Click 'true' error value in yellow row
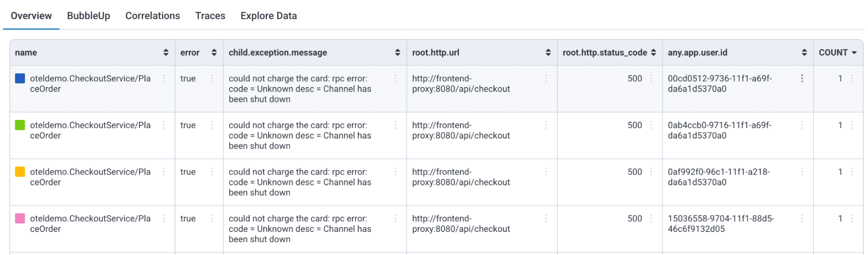Viewport: 868px width, 255px height. click(x=188, y=172)
